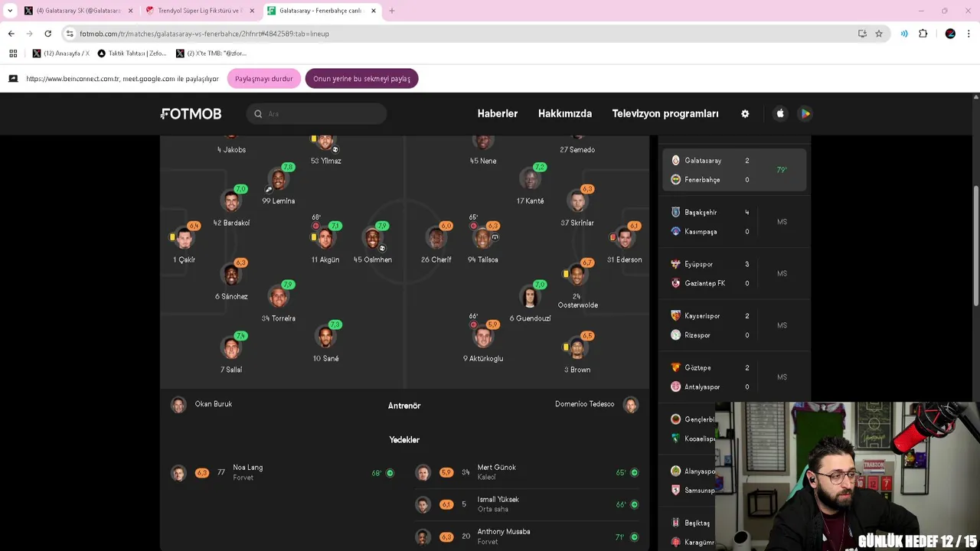Open the tab search dropdown arrow
980x551 pixels.
(10, 11)
